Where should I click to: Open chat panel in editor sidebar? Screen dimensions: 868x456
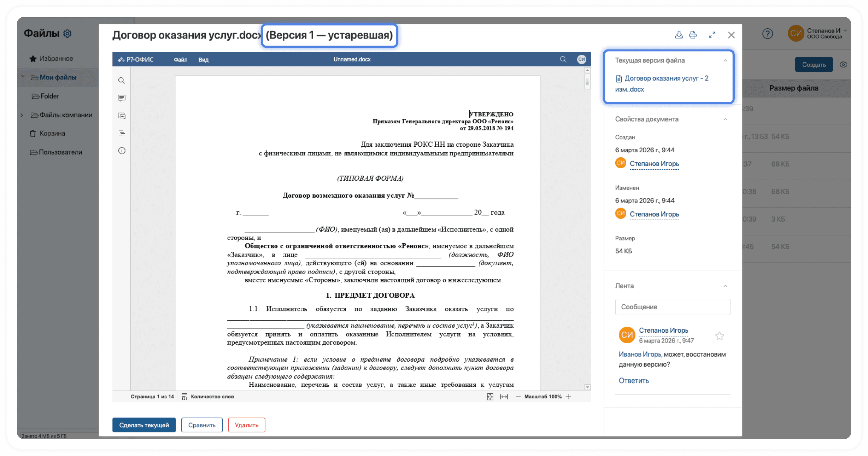122,116
